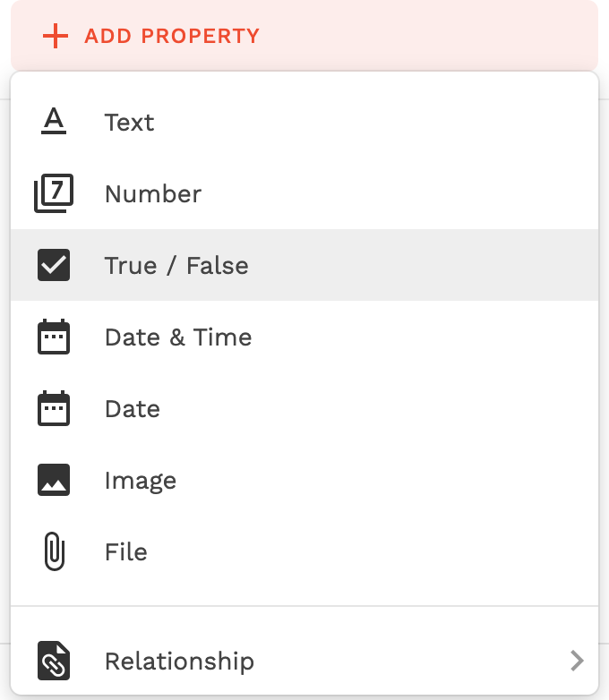Click the paperclip File icon

click(x=55, y=551)
